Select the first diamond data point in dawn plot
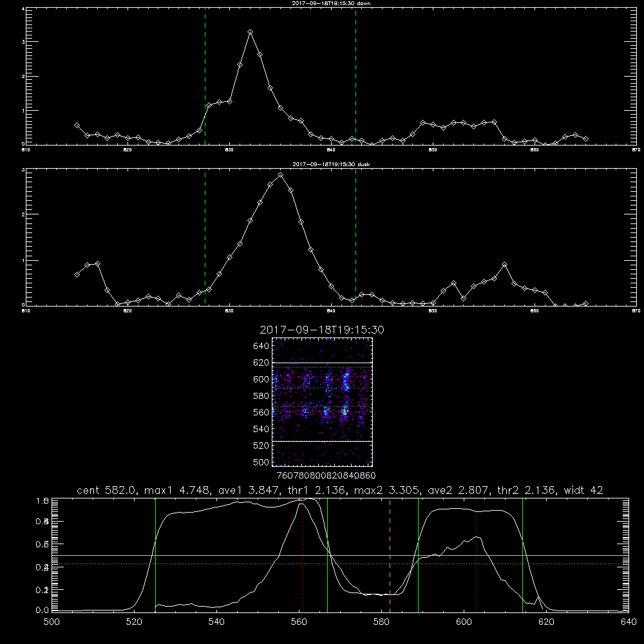 (77, 126)
